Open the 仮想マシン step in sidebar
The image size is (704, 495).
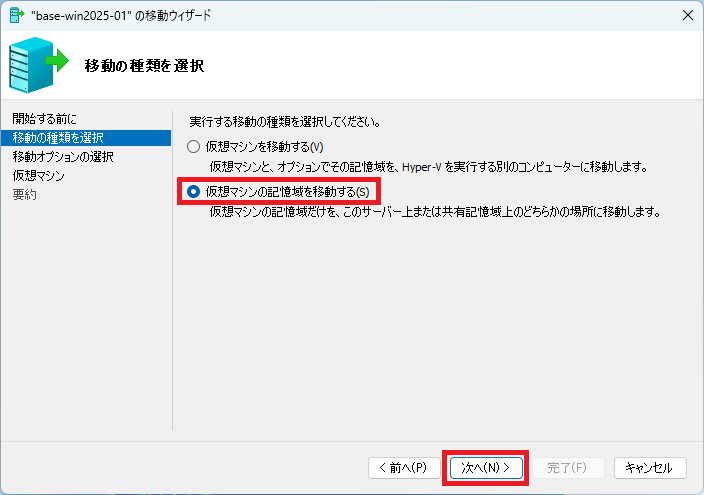click(x=39, y=176)
